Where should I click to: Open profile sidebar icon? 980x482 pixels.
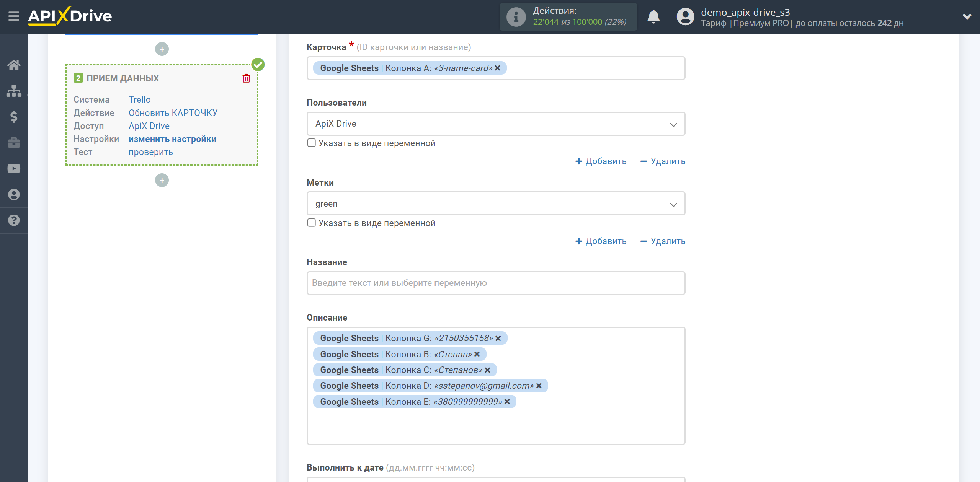tap(14, 194)
